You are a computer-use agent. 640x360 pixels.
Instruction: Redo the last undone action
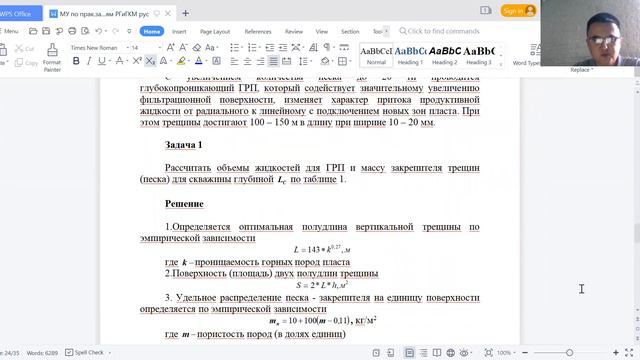(x=116, y=31)
